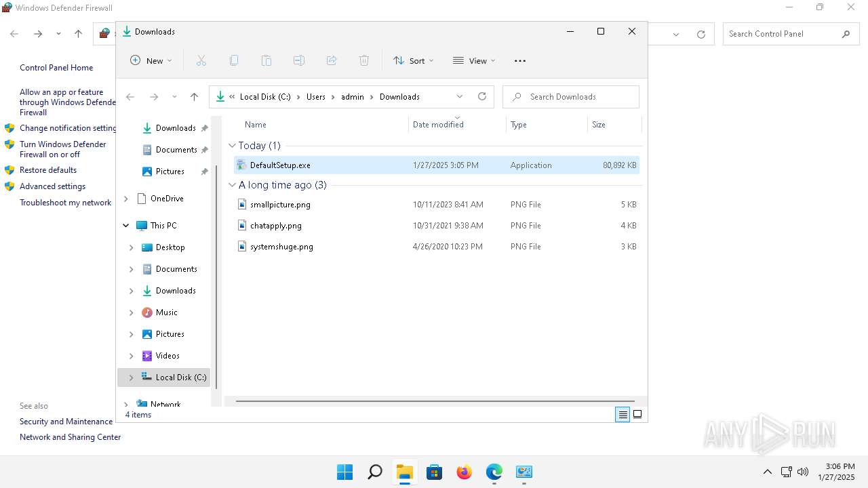Viewport: 868px width, 488px height.
Task: Go up one folder level in Explorer
Action: click(194, 97)
